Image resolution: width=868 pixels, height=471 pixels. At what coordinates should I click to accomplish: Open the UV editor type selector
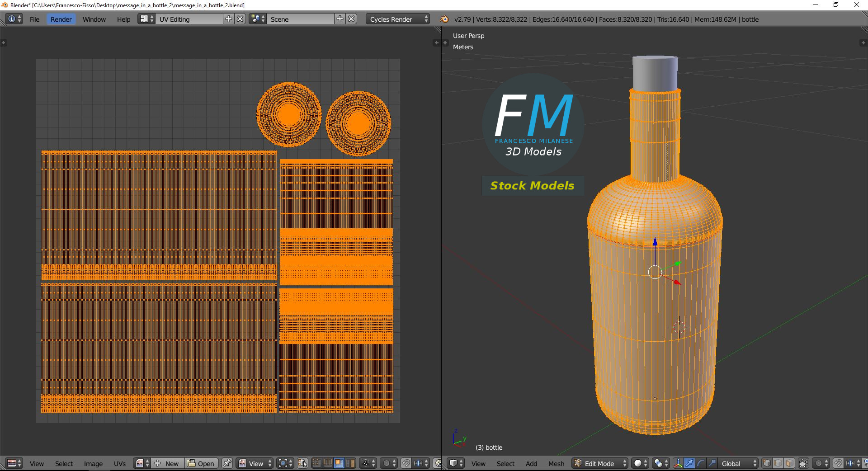click(x=14, y=463)
